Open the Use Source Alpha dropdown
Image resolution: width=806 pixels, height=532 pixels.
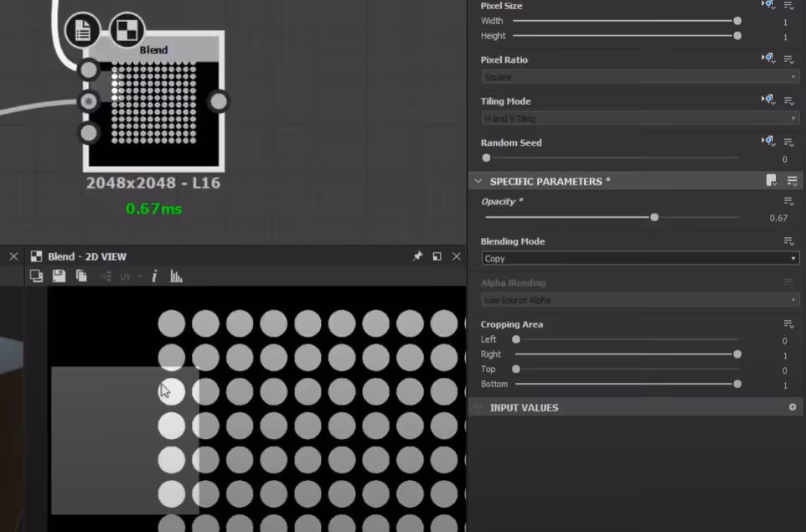click(640, 300)
